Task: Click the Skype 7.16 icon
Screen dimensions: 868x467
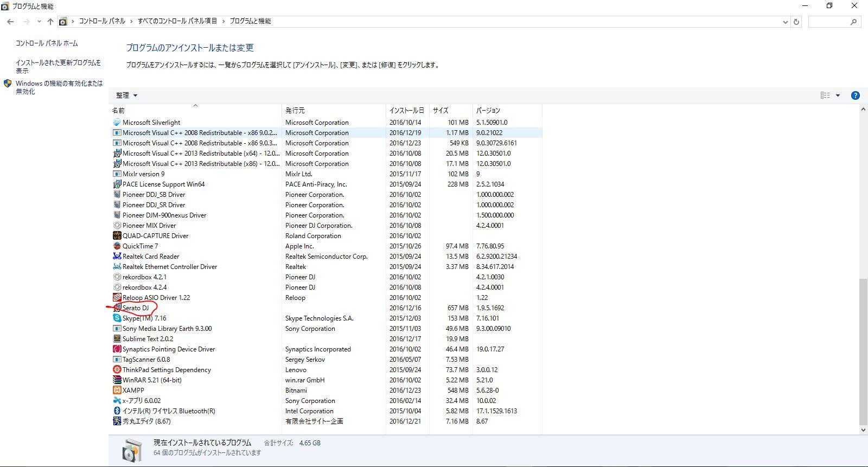Action: point(117,318)
